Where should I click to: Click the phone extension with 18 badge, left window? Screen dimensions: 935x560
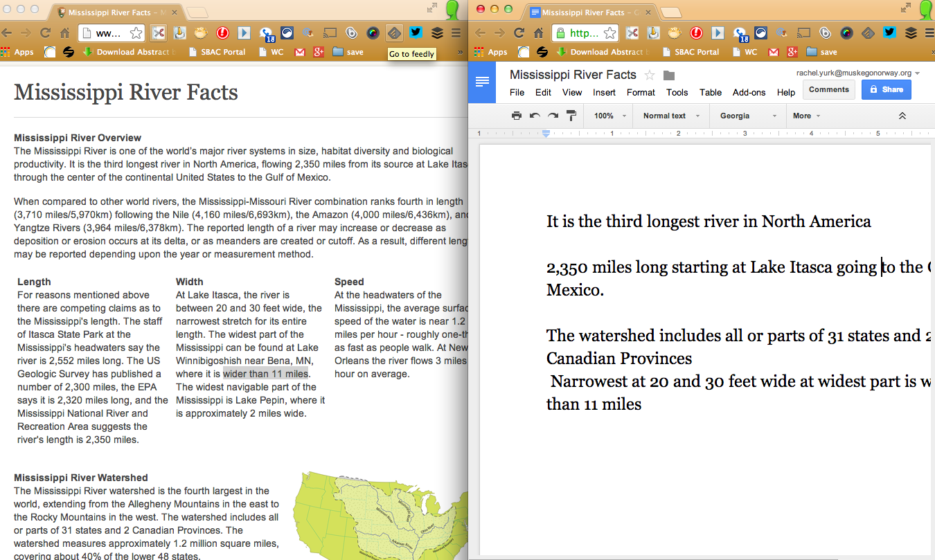click(267, 33)
